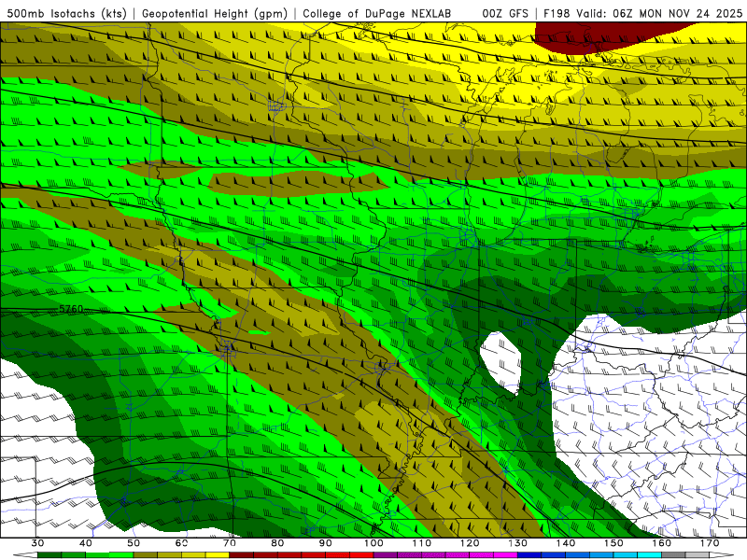Click the 'College of DuPage NEXLAB' header text
The width and height of the screenshot is (747, 560).
(x=376, y=13)
